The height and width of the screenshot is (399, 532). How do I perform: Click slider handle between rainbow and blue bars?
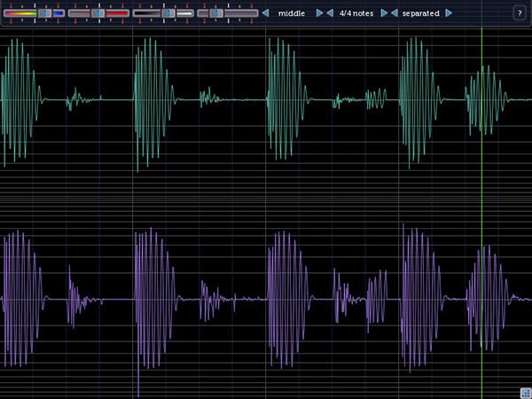pos(44,13)
